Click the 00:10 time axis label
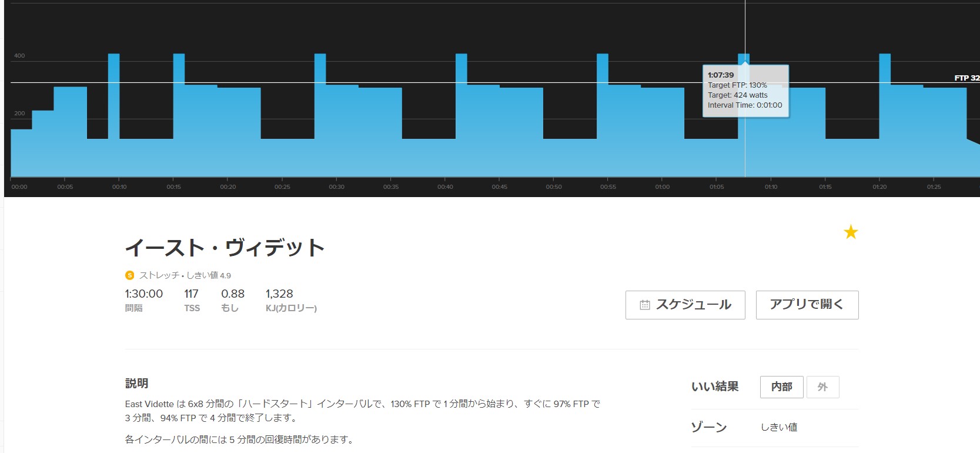980x453 pixels. coord(119,187)
